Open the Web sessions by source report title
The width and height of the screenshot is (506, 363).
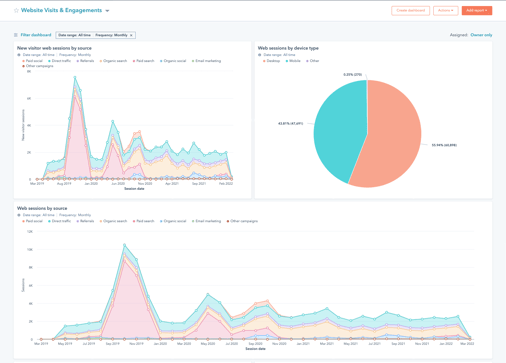tap(42, 208)
